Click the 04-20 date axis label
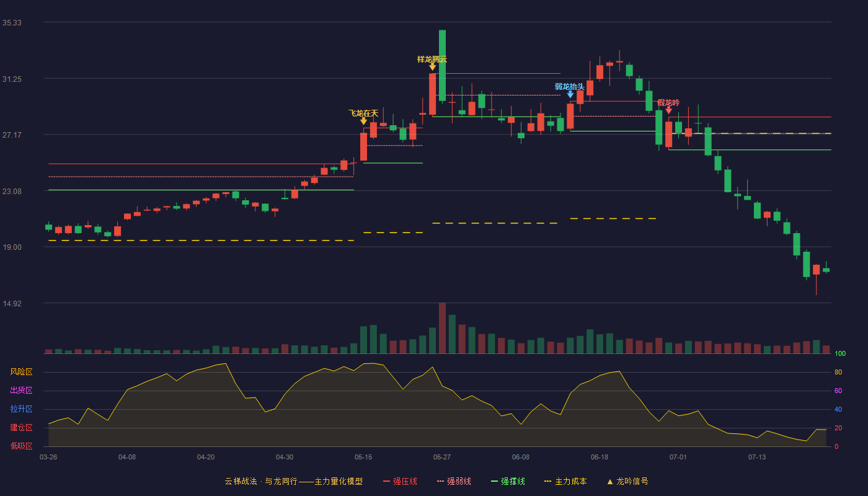The image size is (868, 496). (x=206, y=457)
